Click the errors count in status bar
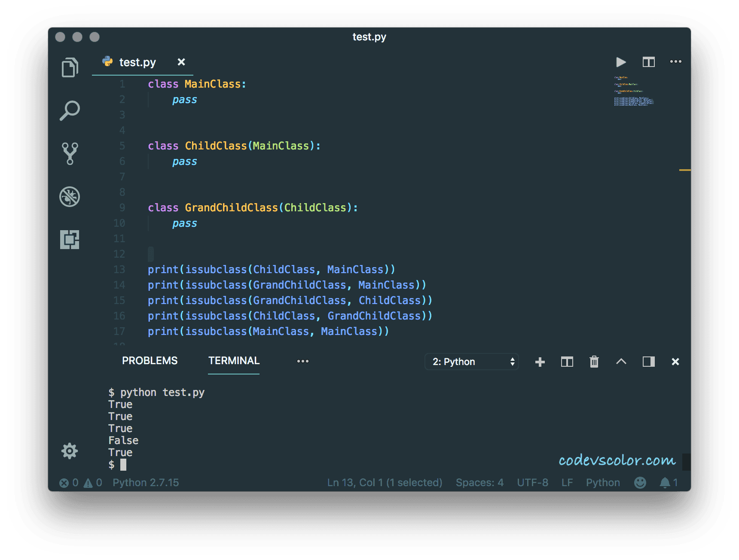This screenshot has height=560, width=739. pyautogui.click(x=69, y=483)
